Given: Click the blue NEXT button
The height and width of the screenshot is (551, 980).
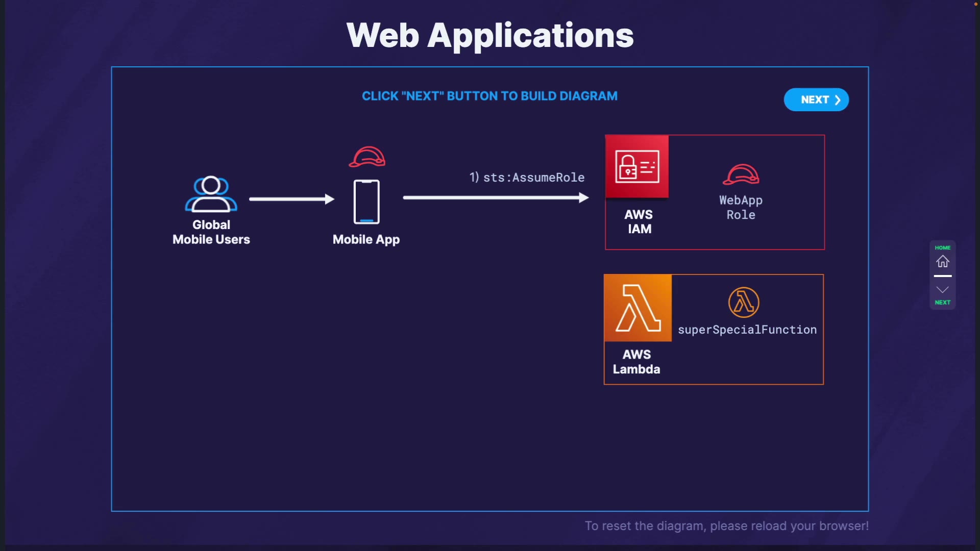Looking at the screenshot, I should coord(816,99).
